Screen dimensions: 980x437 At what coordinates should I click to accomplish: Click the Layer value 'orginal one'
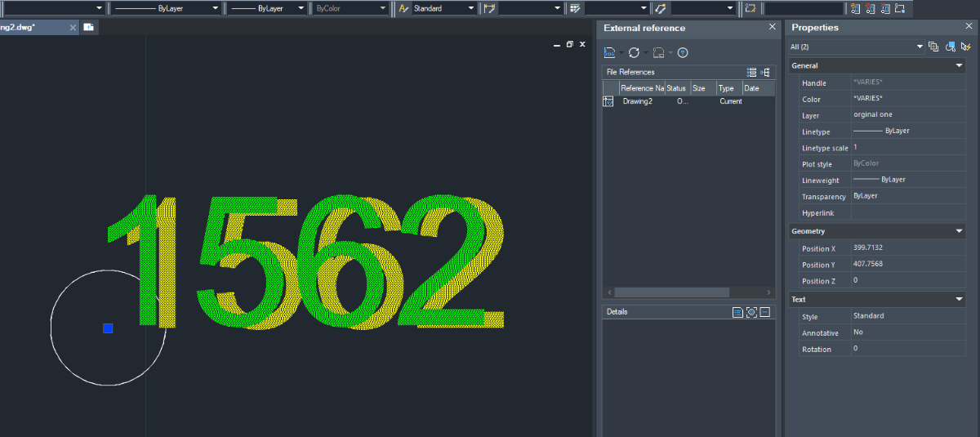click(908, 115)
